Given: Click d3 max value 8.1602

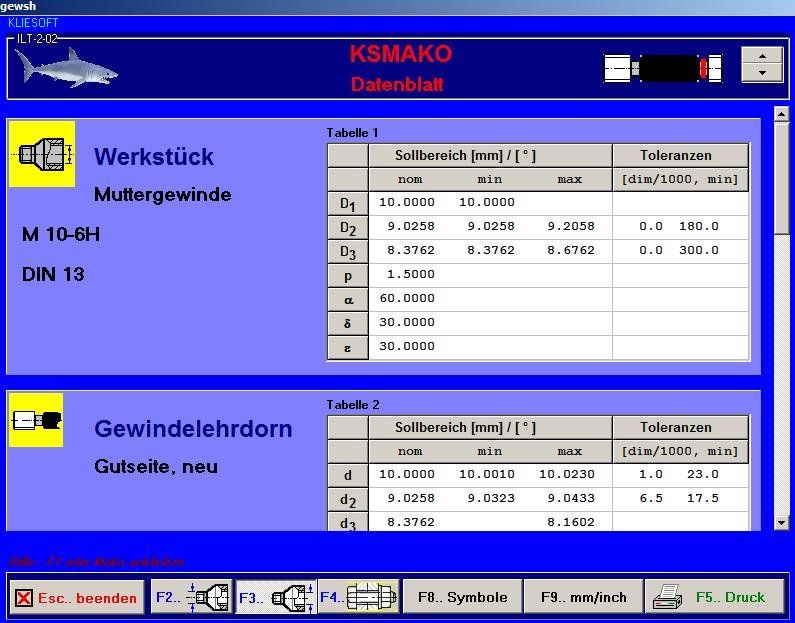Looking at the screenshot, I should click(x=571, y=522).
